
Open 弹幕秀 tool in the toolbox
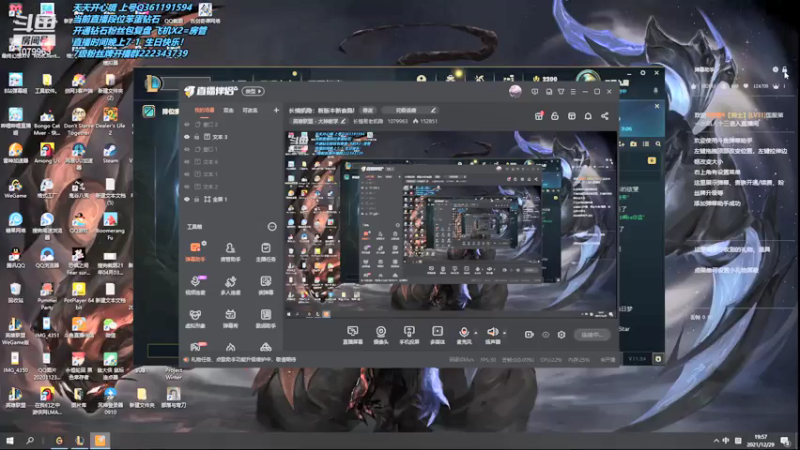230,318
